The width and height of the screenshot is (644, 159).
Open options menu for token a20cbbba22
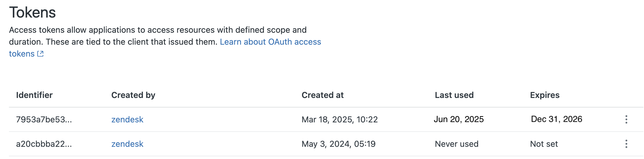tap(626, 144)
